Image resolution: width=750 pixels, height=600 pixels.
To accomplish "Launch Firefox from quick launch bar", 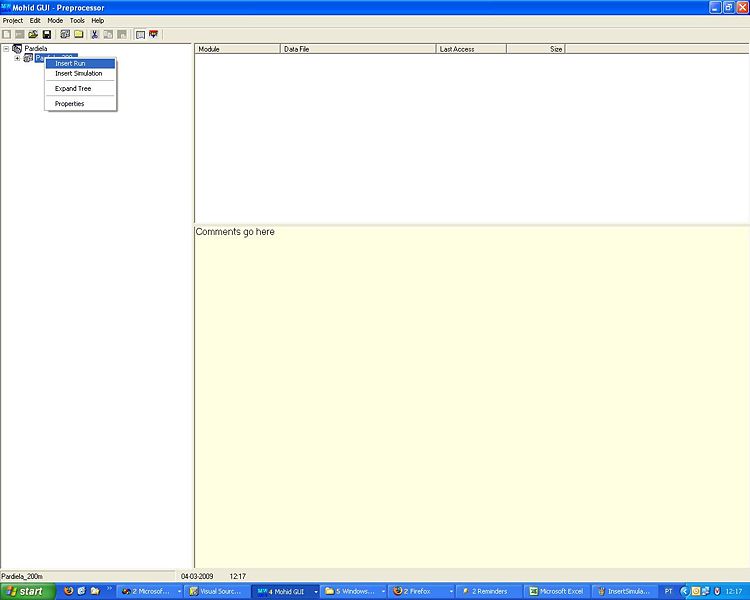I will [x=68, y=591].
